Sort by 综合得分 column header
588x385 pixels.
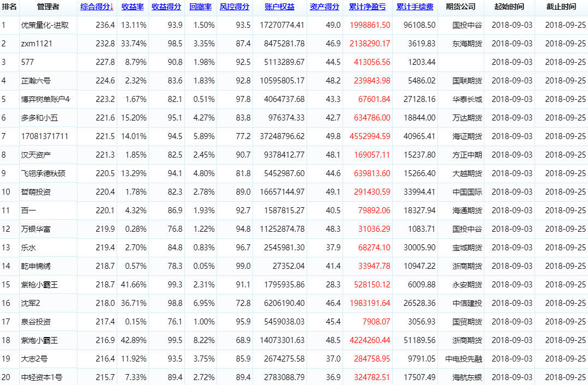[97, 7]
